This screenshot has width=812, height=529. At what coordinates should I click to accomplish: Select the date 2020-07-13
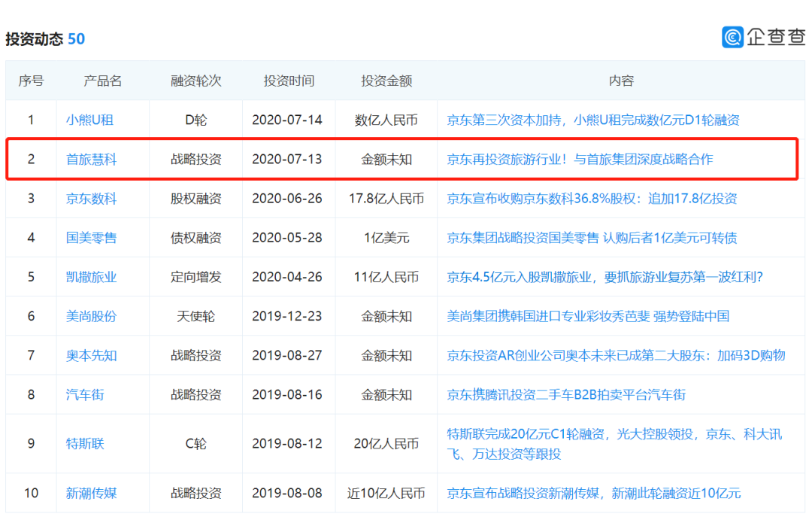287,159
